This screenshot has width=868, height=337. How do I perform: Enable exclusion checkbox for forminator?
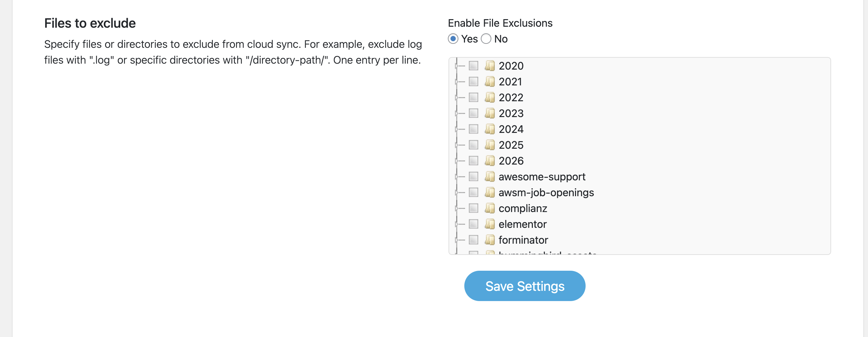pyautogui.click(x=474, y=239)
